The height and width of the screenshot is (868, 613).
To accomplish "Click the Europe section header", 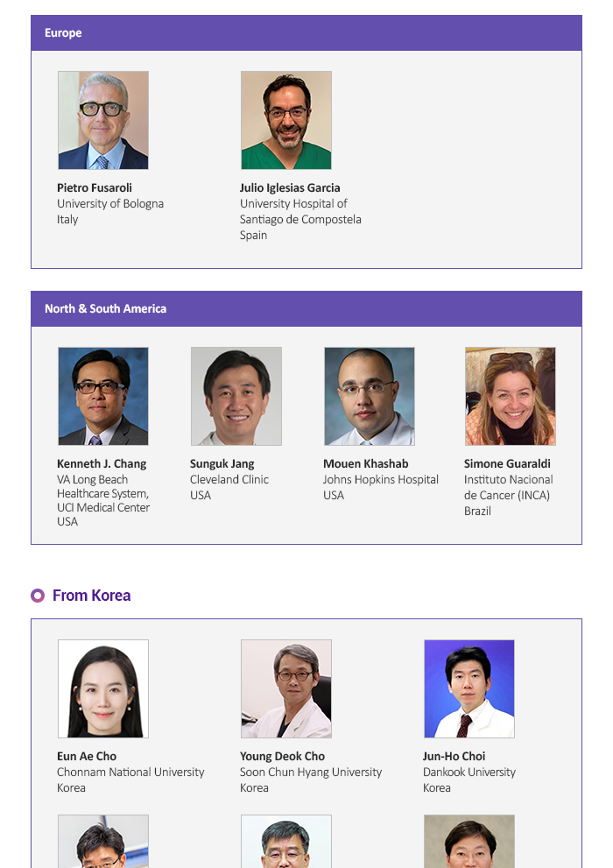I will 306,32.
